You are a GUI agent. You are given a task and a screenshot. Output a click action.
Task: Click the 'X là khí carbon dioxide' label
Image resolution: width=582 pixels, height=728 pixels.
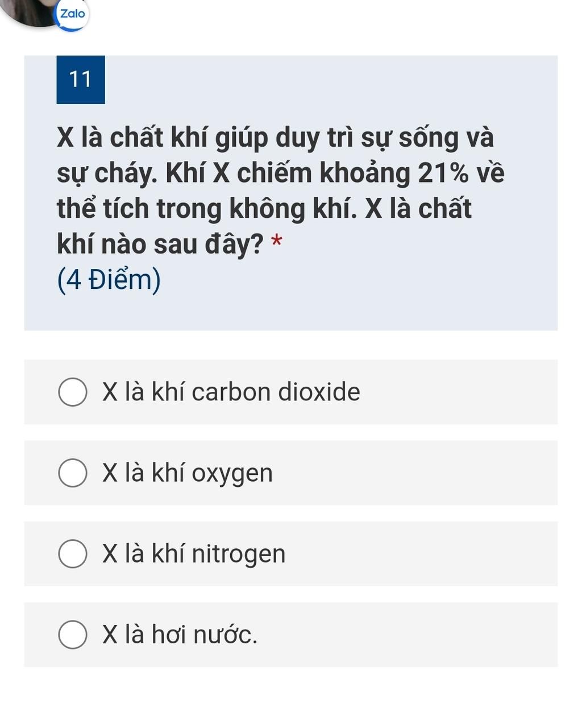(231, 392)
